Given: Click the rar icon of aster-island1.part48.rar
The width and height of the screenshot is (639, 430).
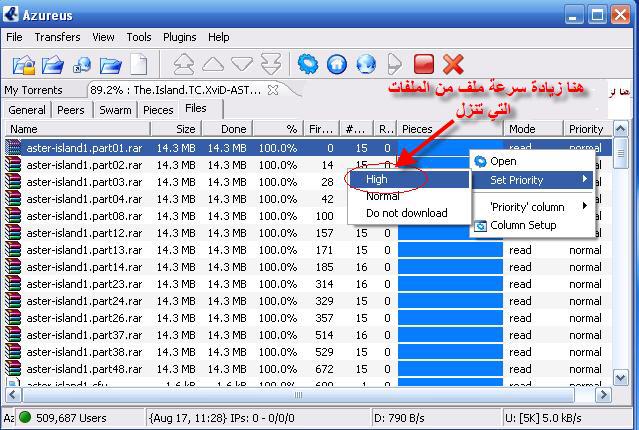Looking at the screenshot, I should [13, 369].
